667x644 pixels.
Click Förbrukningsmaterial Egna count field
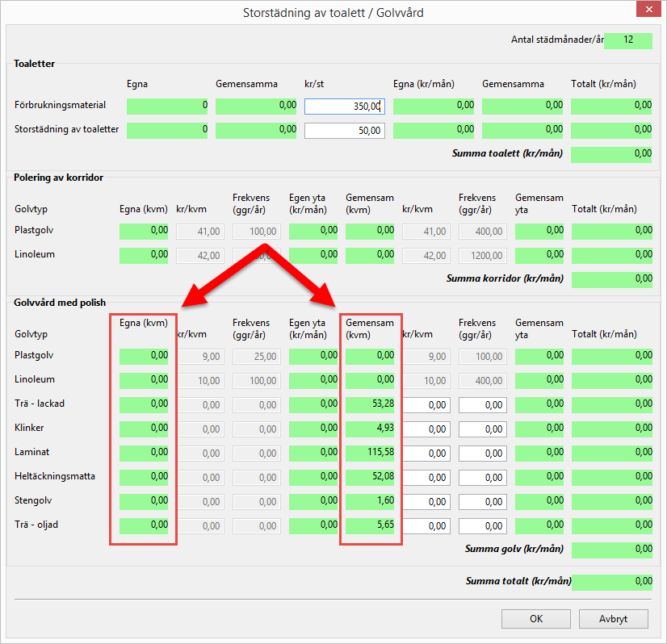coord(167,106)
